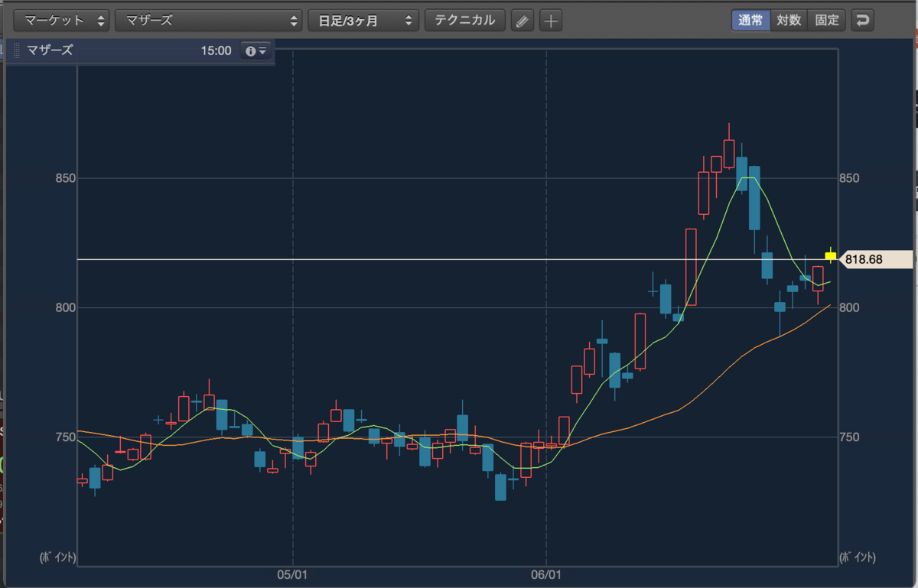Click the 850 label on right axis
This screenshot has width=918, height=588.
(x=850, y=178)
